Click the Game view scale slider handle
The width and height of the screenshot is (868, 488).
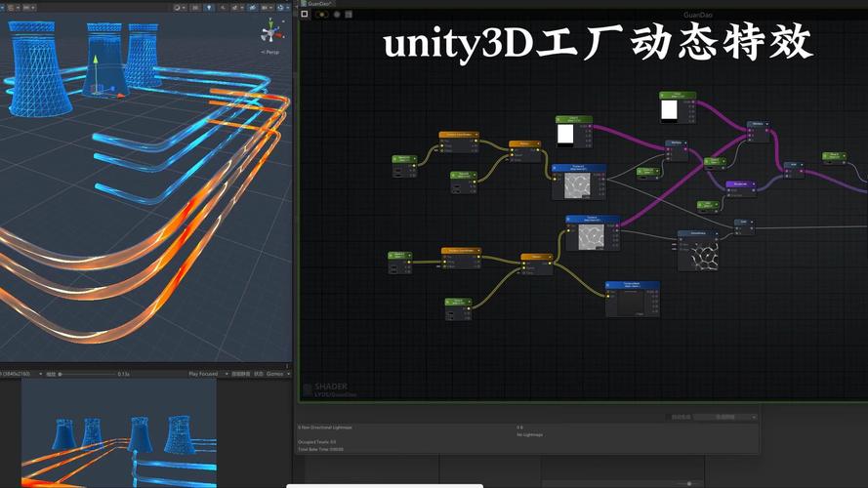[x=60, y=374]
